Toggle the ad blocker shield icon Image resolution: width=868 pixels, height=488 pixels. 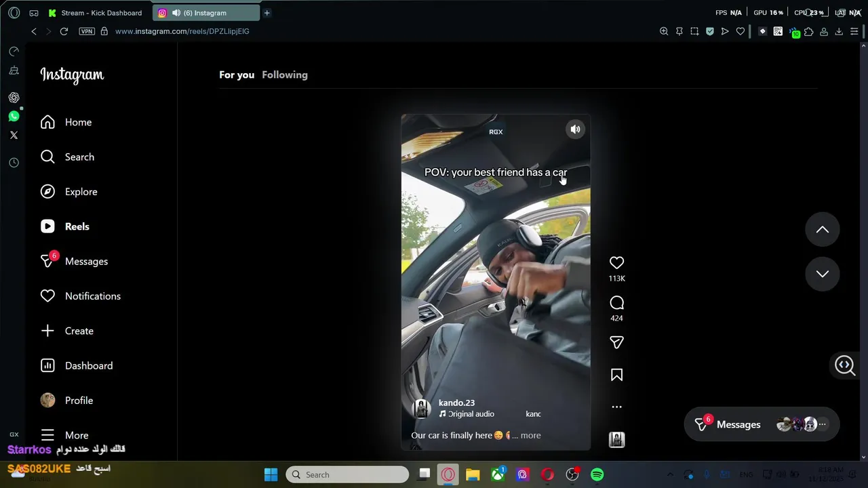point(709,31)
